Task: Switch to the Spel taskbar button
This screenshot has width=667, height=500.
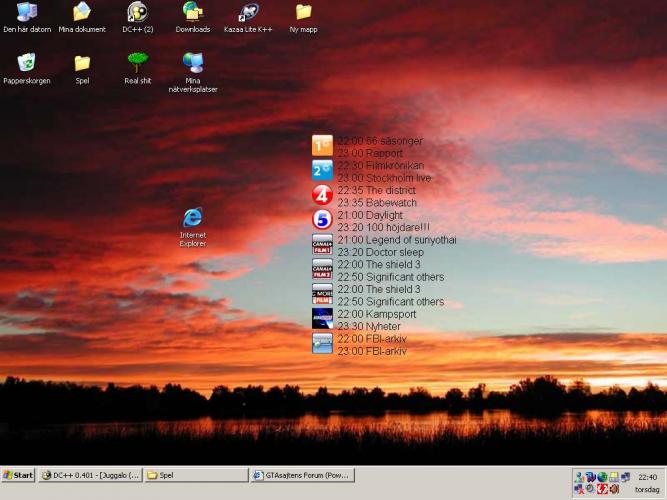Action: (196, 475)
